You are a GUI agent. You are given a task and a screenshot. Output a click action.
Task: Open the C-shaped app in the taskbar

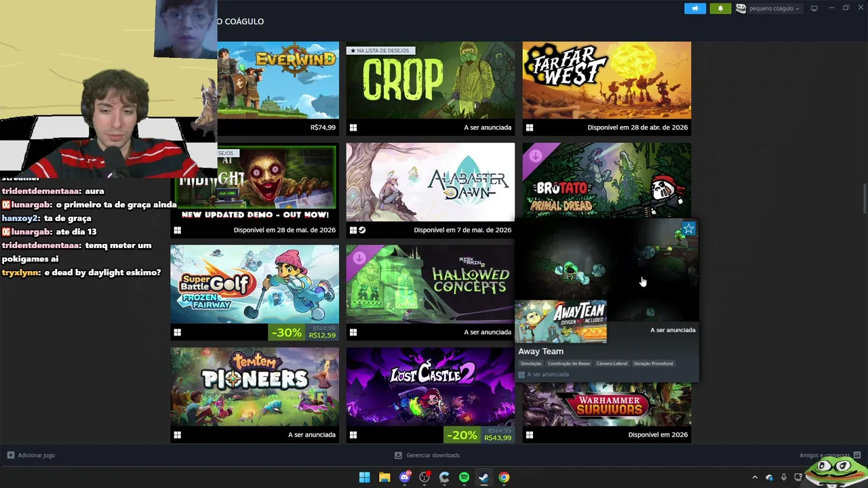point(444,477)
